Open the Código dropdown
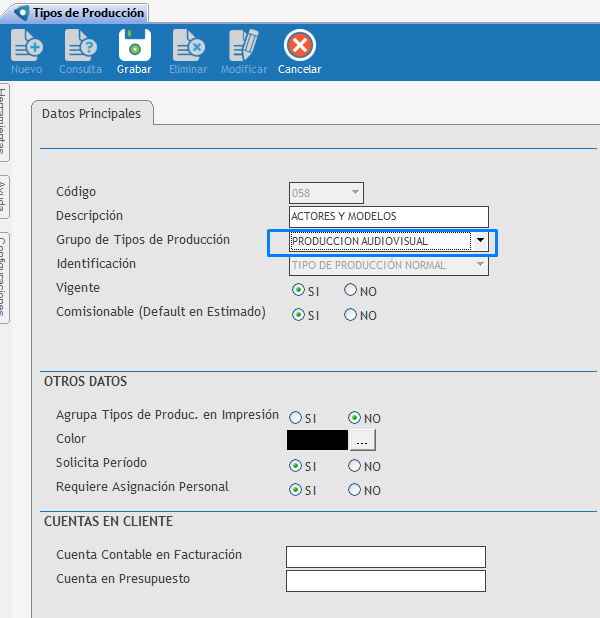Image resolution: width=600 pixels, height=618 pixels. pyautogui.click(x=355, y=193)
